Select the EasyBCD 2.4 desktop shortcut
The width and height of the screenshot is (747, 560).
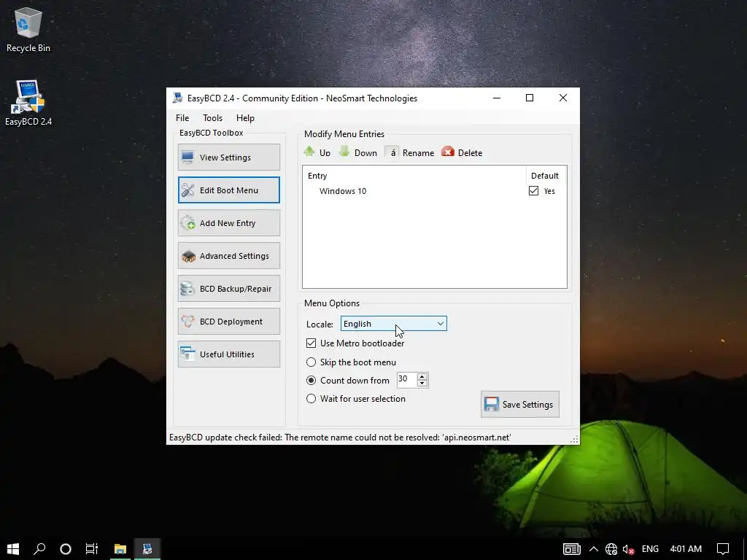28,103
